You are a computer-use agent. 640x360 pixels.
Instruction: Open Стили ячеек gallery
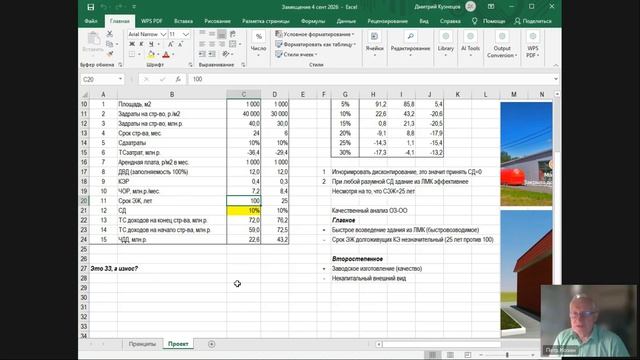click(x=296, y=54)
